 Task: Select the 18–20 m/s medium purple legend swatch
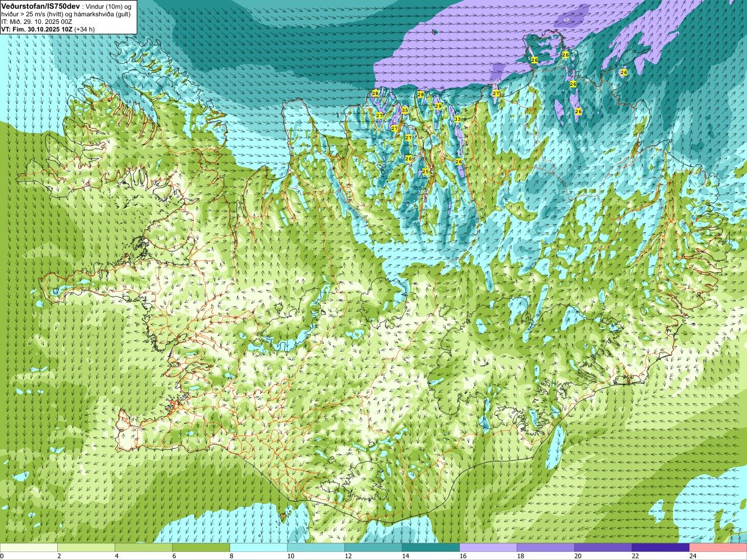[x=546, y=548]
